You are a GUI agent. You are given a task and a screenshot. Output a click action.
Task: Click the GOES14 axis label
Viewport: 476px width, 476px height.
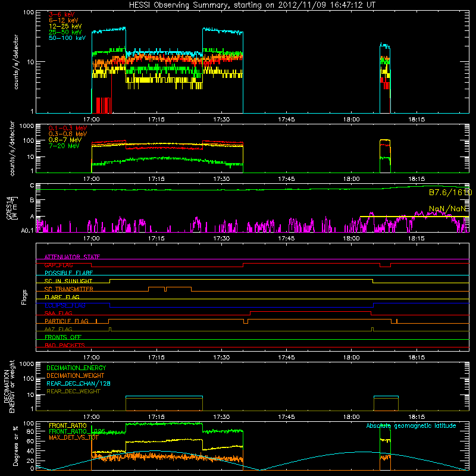tap(9, 208)
